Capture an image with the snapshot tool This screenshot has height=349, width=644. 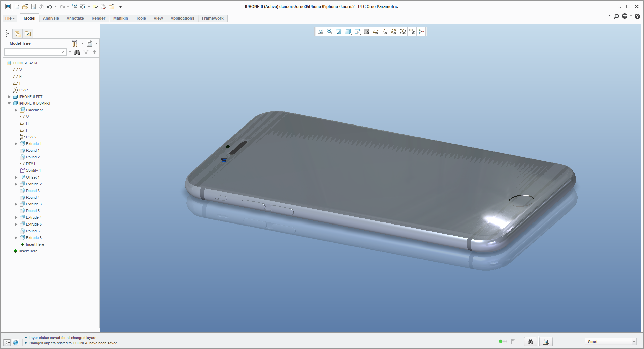(x=366, y=31)
